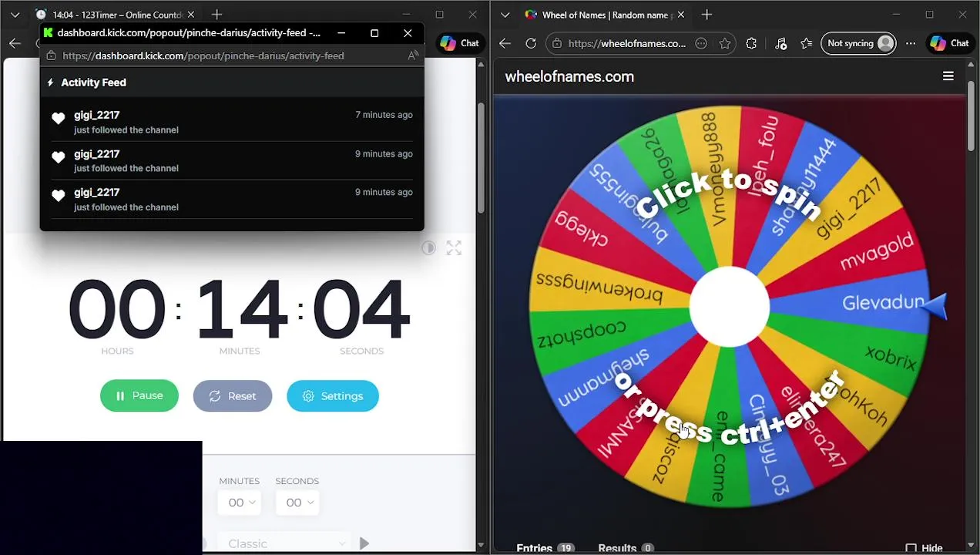The height and width of the screenshot is (555, 980).
Task: Toggle dark mode contrast icon on timer page
Action: (x=428, y=247)
